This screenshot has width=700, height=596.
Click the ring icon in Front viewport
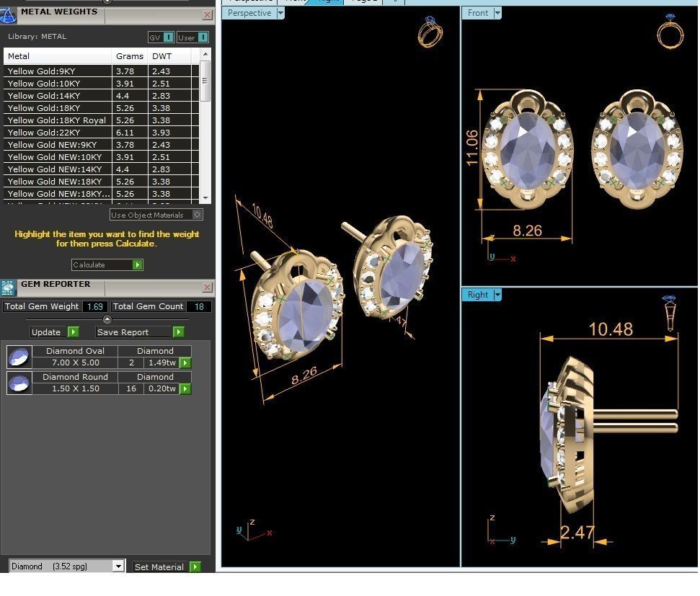point(670,31)
